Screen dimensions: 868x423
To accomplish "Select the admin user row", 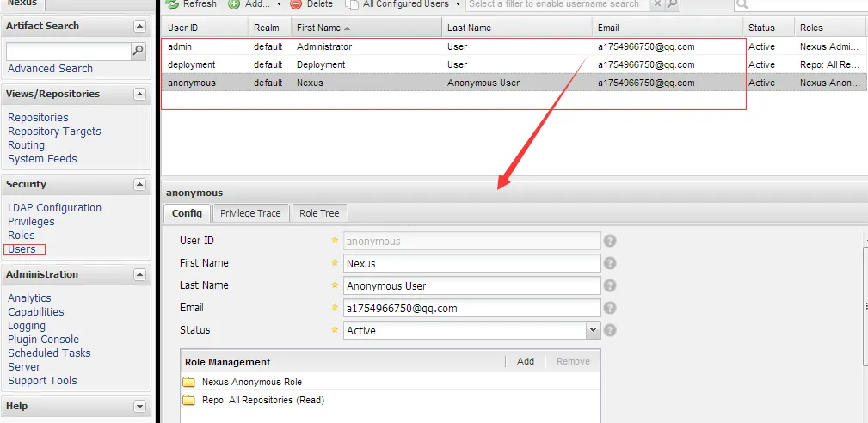I will [x=514, y=47].
